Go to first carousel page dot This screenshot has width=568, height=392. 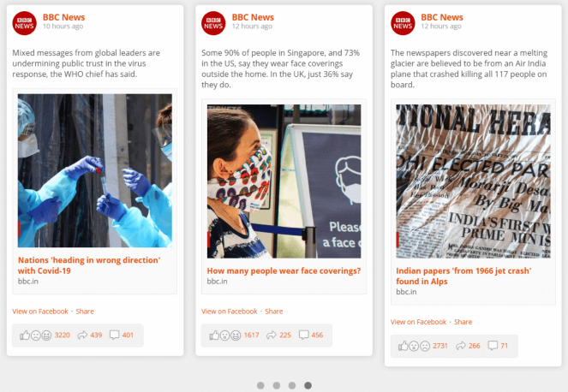tap(260, 385)
